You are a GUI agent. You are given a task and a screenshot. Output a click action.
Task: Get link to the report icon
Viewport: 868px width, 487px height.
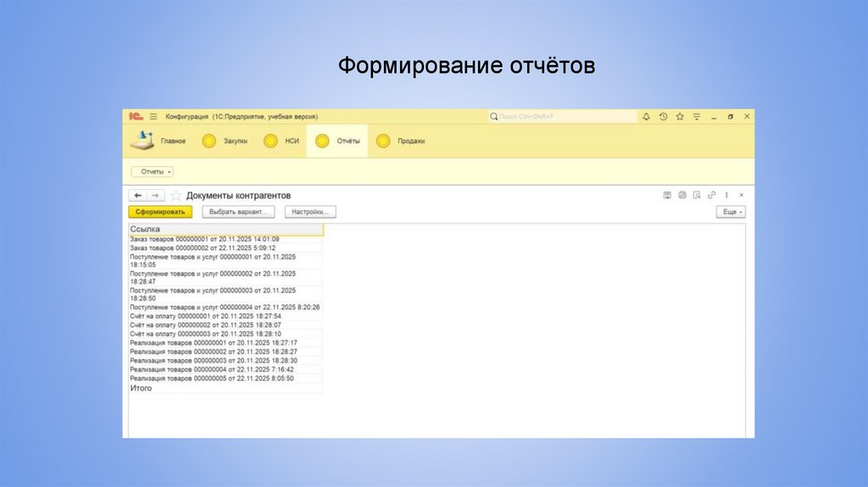712,195
